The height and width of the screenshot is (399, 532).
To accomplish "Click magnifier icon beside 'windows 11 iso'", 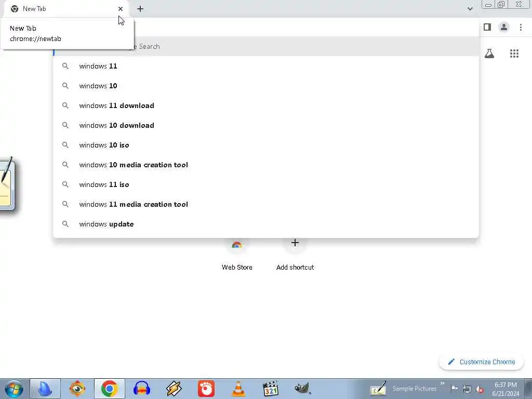I will pyautogui.click(x=65, y=184).
